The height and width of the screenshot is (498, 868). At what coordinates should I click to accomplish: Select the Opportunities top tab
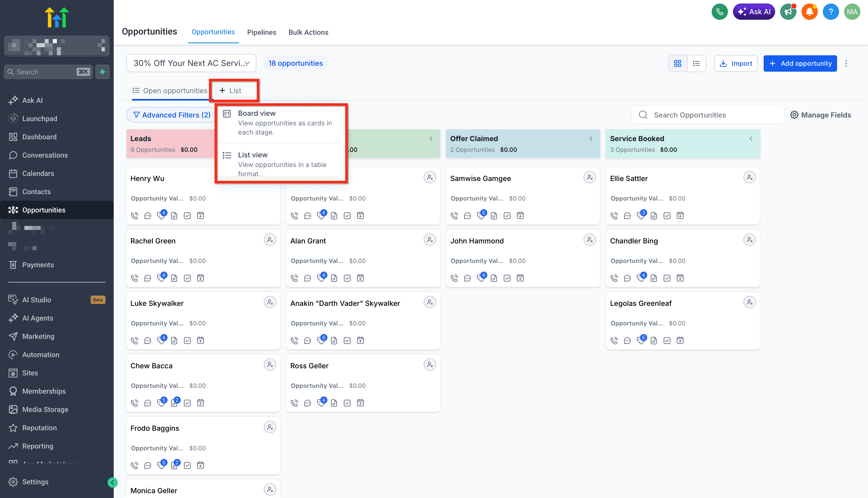pyautogui.click(x=213, y=32)
